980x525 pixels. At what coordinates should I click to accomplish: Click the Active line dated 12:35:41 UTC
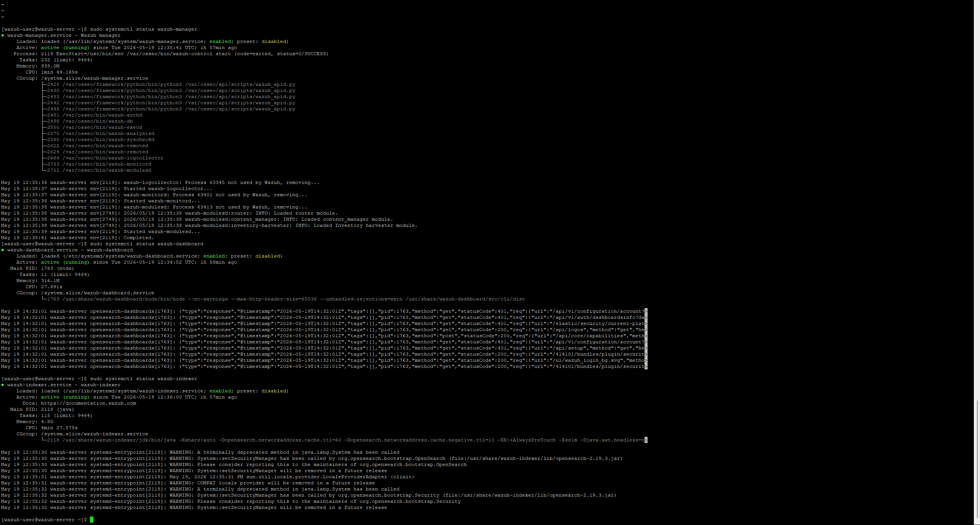click(x=126, y=48)
